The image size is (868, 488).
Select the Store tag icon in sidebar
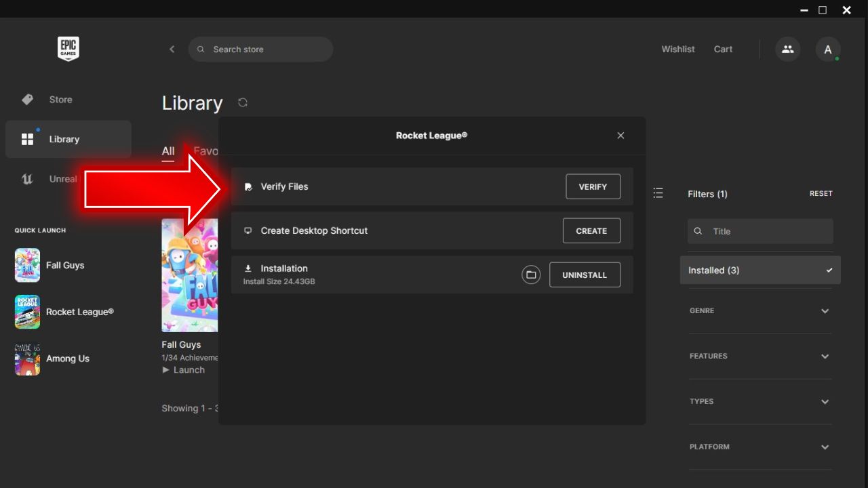point(27,99)
